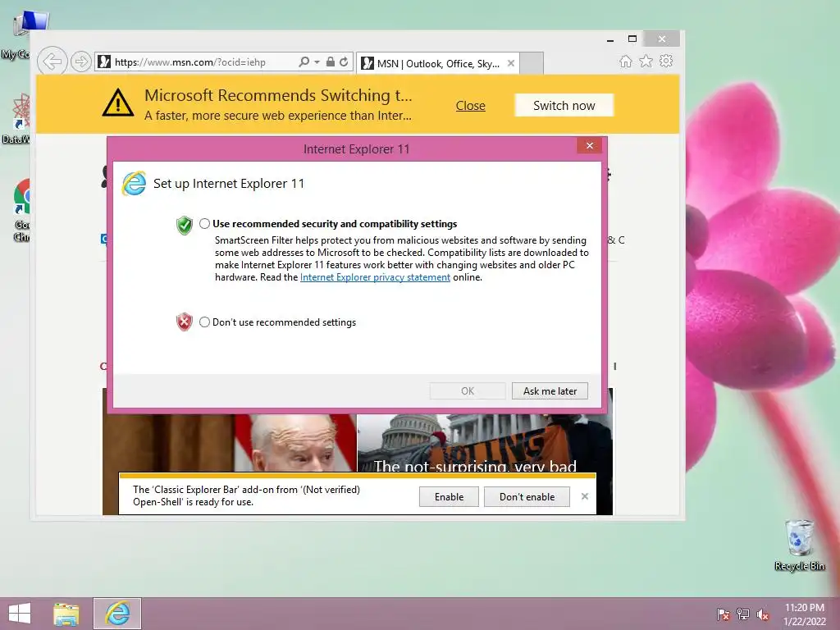
Task: Click the taskbar clock showing 11:20 PM
Action: pyautogui.click(x=804, y=614)
